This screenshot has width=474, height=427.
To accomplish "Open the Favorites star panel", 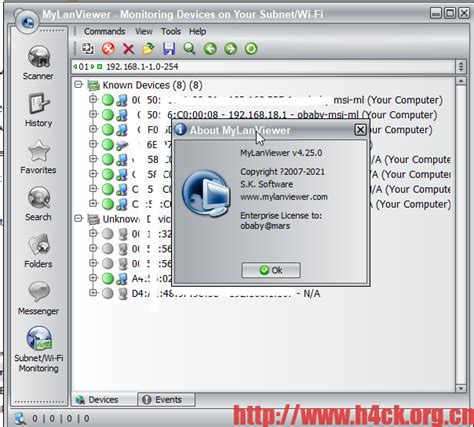I will point(38,157).
